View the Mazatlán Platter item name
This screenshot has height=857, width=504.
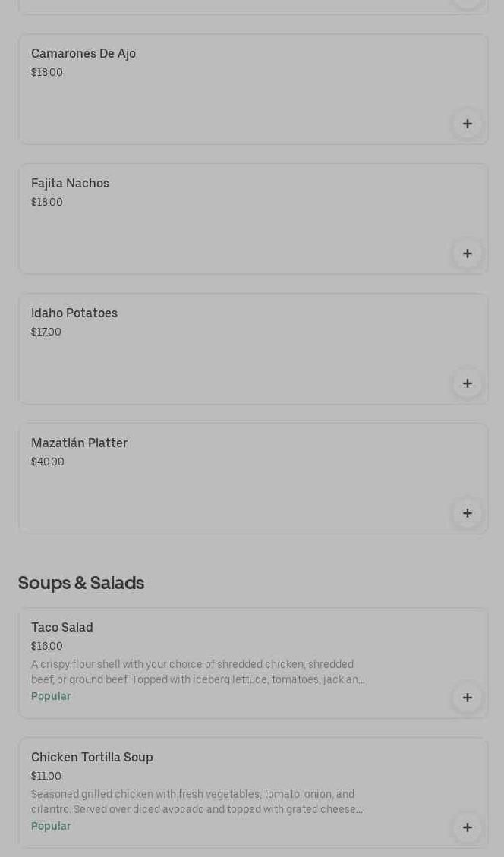click(79, 443)
